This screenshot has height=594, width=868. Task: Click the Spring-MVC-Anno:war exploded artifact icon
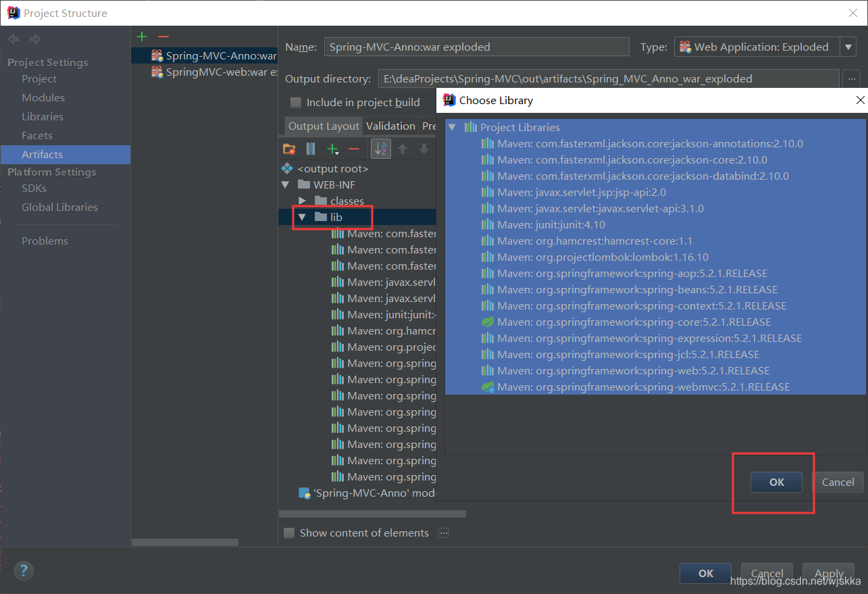[x=157, y=55]
